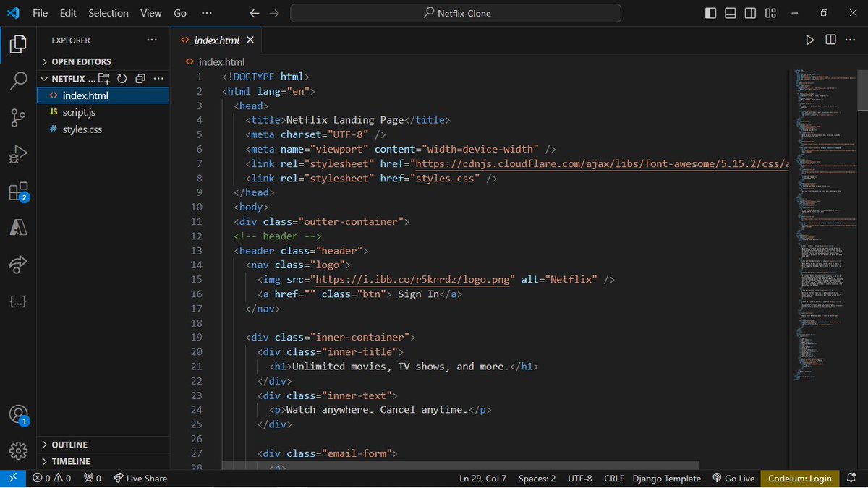Open the Live Share view icon
868x488 pixels.
(x=18, y=265)
